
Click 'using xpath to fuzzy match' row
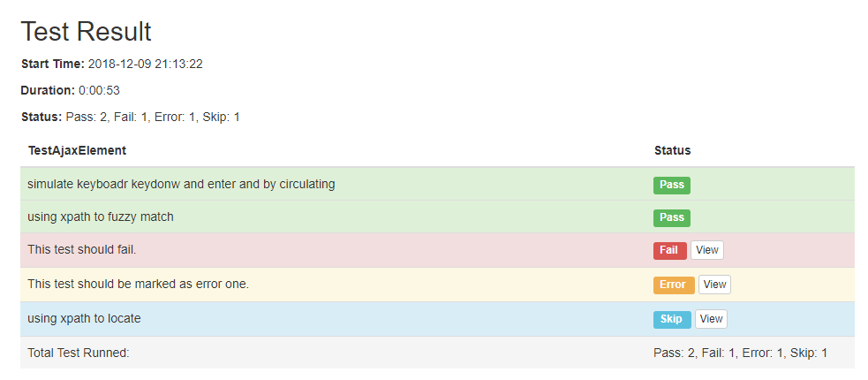tap(437, 217)
